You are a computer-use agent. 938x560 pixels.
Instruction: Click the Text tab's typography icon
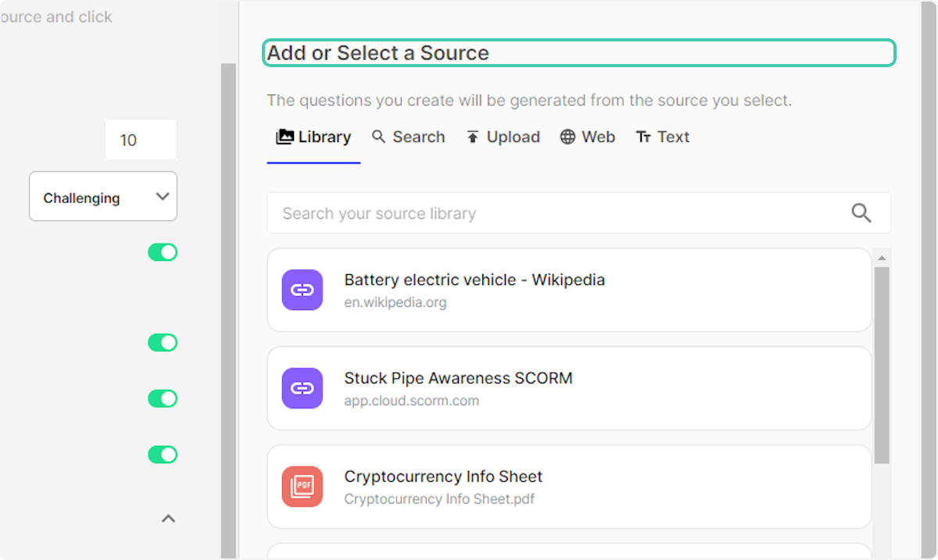(x=644, y=136)
